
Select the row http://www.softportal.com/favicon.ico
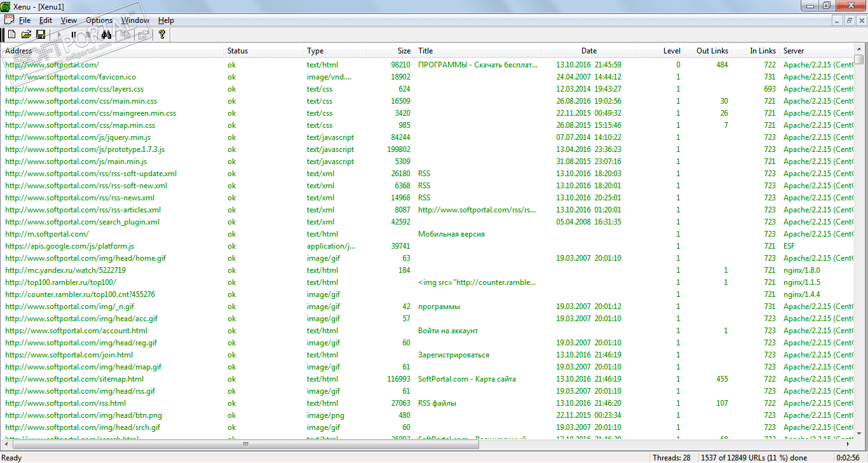pos(428,77)
